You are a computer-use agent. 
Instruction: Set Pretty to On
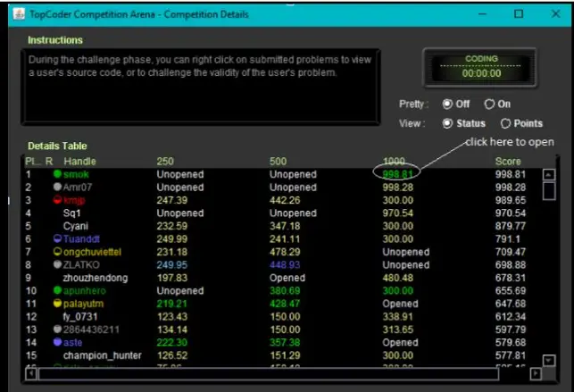489,104
